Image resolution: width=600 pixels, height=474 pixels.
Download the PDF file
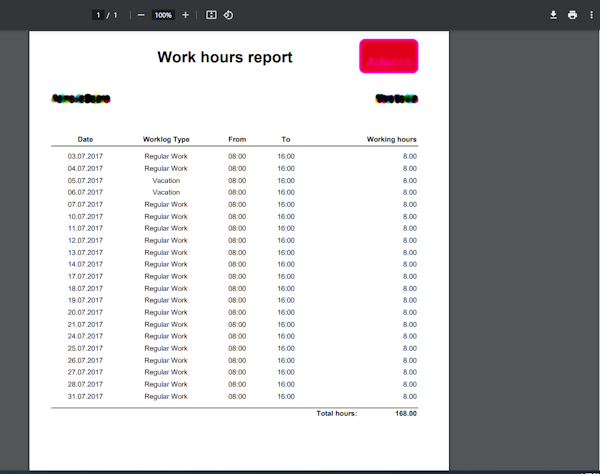click(553, 15)
